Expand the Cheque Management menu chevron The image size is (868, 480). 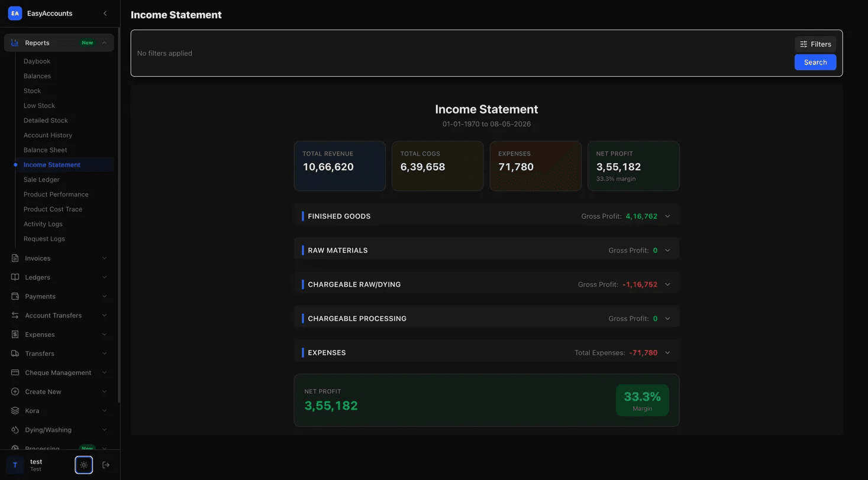[x=104, y=372]
